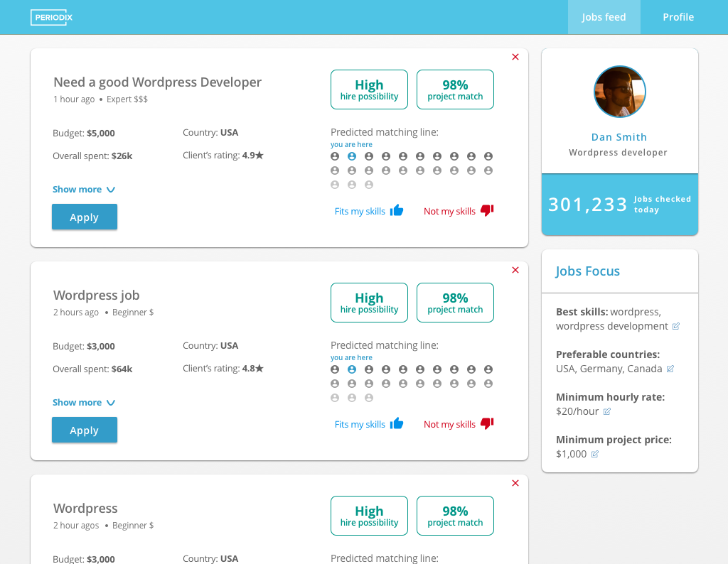Click thumbs up on Wordpress Developer job
The height and width of the screenshot is (564, 728).
point(397,210)
